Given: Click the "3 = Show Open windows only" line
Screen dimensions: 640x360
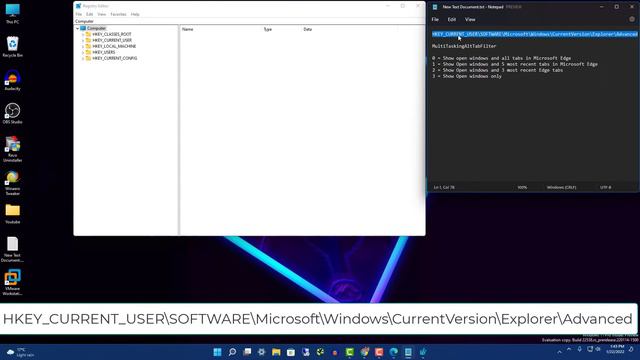Looking at the screenshot, I should pos(467,76).
